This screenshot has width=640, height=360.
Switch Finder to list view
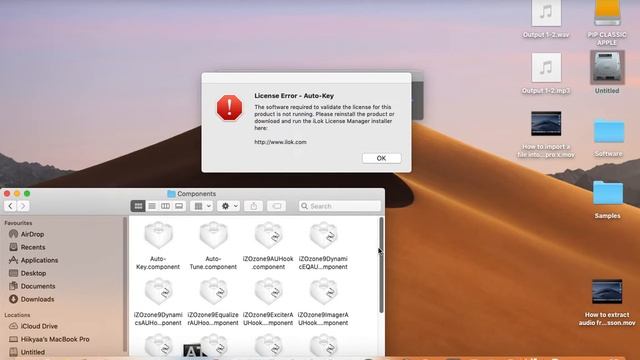[152, 206]
